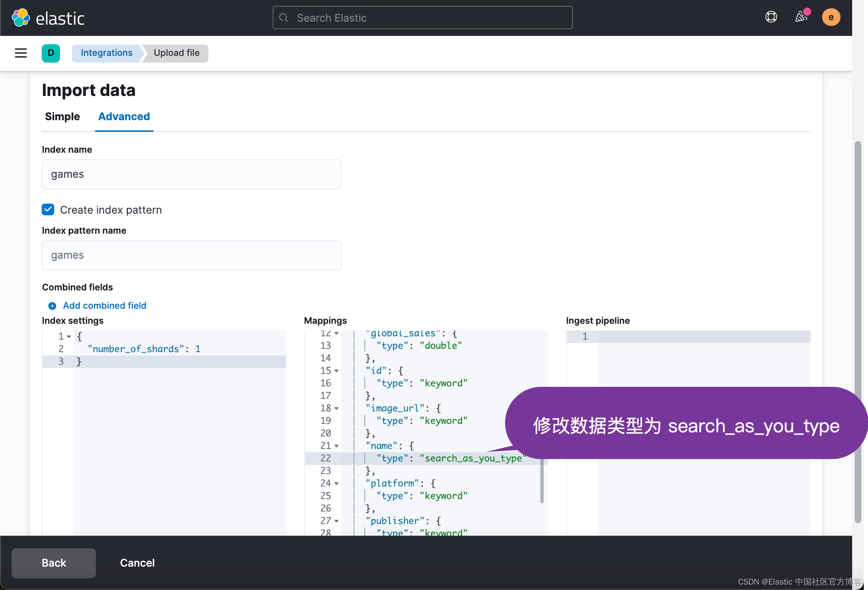The height and width of the screenshot is (590, 868).
Task: Click the plus icon next to Add combined field
Action: coord(52,306)
